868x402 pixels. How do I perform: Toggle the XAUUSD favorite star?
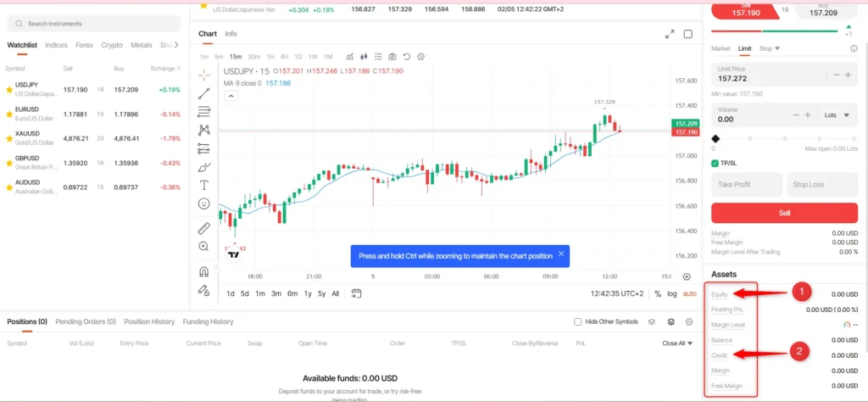[8, 138]
